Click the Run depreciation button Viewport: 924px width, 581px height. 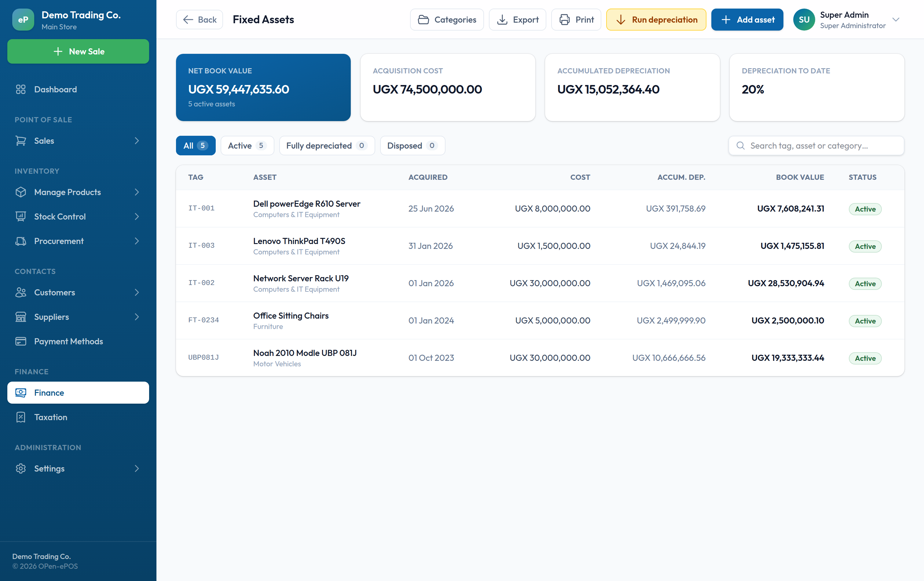tap(656, 20)
